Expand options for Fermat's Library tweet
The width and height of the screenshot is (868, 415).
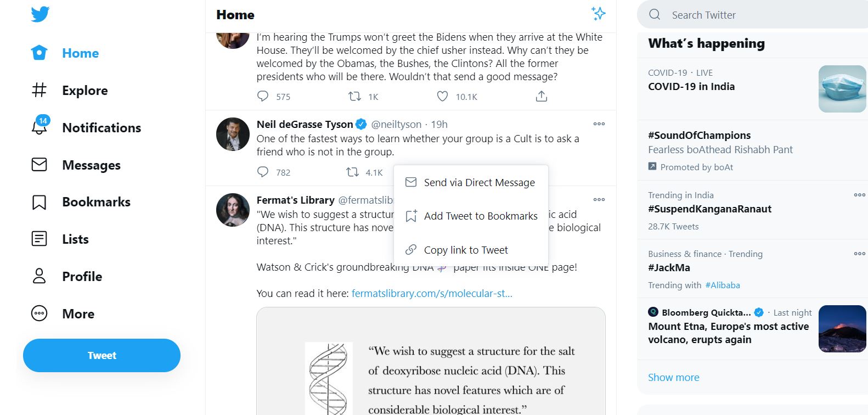599,200
